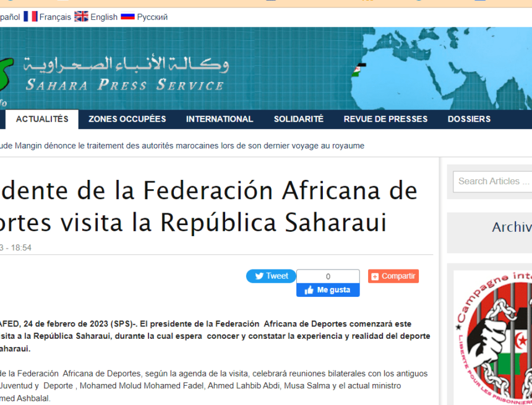Open the INTERNATIONAL menu item

click(218, 119)
